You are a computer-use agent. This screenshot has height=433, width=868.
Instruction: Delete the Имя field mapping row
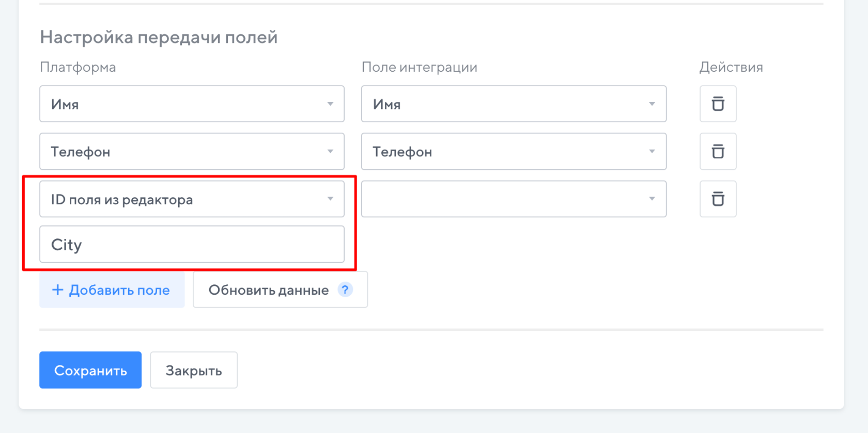[x=718, y=104]
